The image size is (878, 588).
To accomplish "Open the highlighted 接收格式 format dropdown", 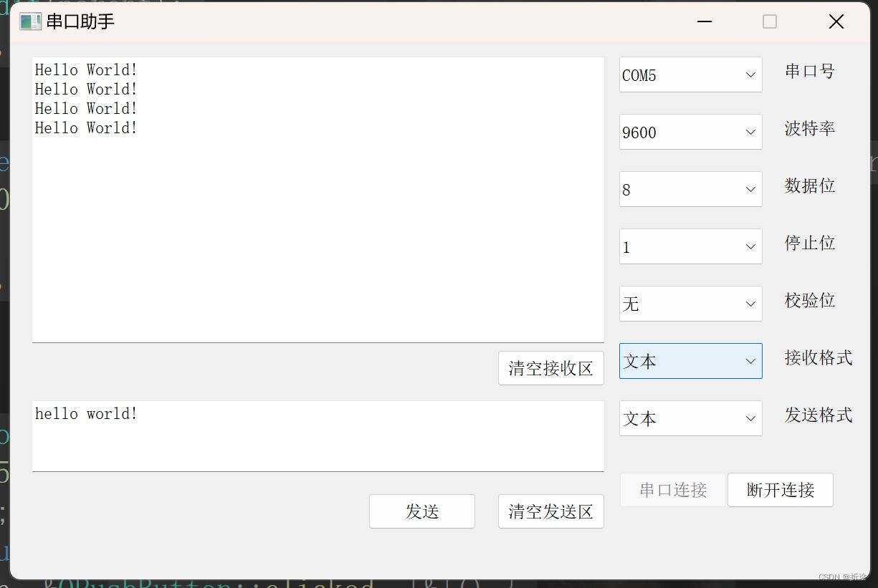I will tap(689, 361).
